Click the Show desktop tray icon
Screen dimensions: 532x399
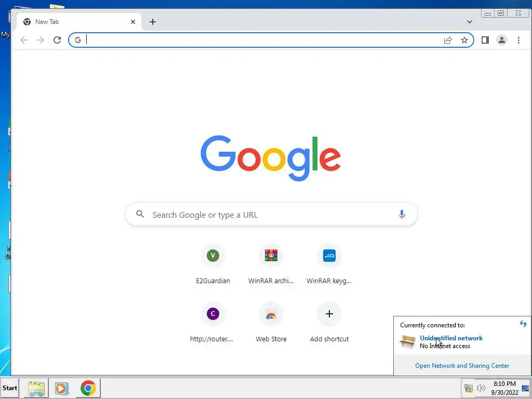tap(526, 388)
